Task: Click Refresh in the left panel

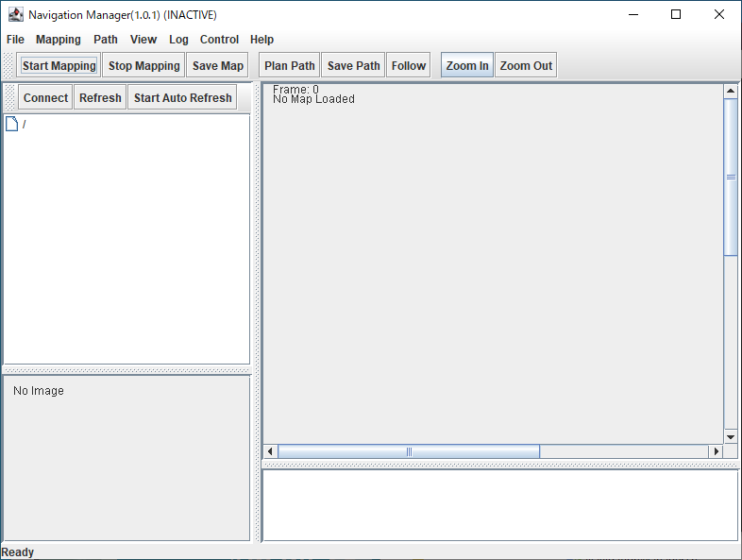Action: (100, 98)
